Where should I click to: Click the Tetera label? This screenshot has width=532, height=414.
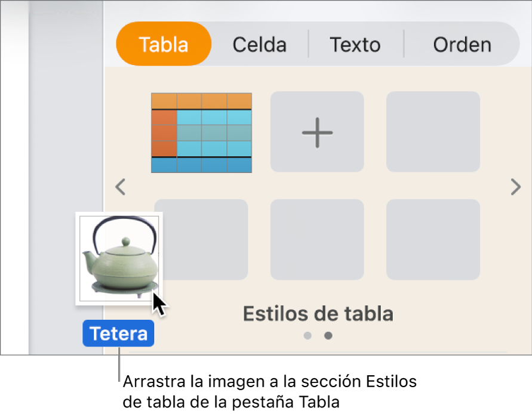pos(118,333)
